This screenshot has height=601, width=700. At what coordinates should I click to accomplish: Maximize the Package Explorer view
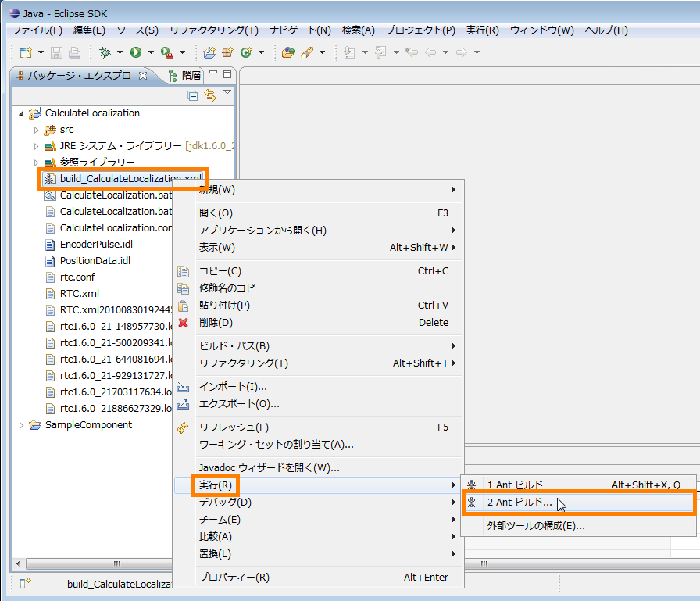click(x=227, y=74)
